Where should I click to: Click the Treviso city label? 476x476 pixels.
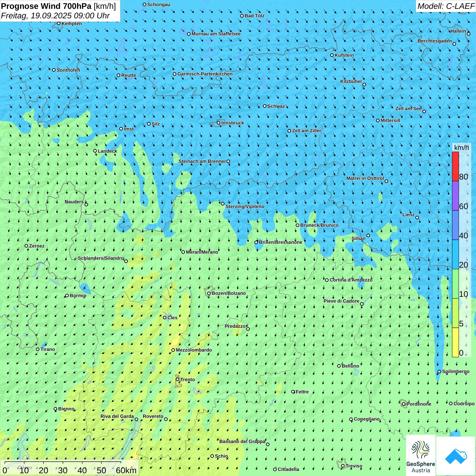click(x=354, y=466)
